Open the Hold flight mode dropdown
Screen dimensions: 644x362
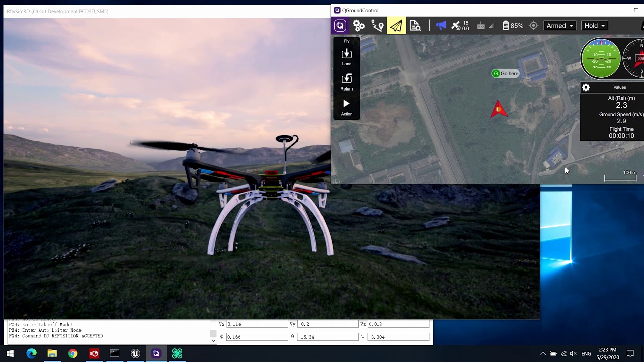click(x=595, y=26)
